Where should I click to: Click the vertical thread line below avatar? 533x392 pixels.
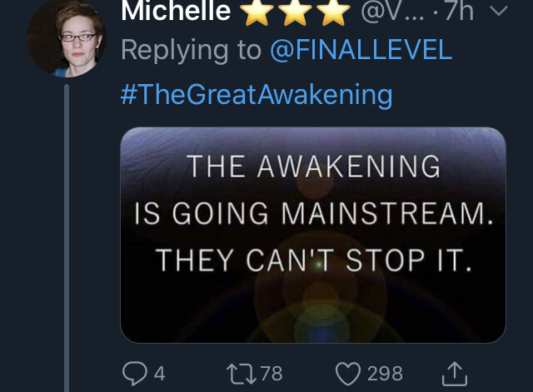tap(67, 238)
